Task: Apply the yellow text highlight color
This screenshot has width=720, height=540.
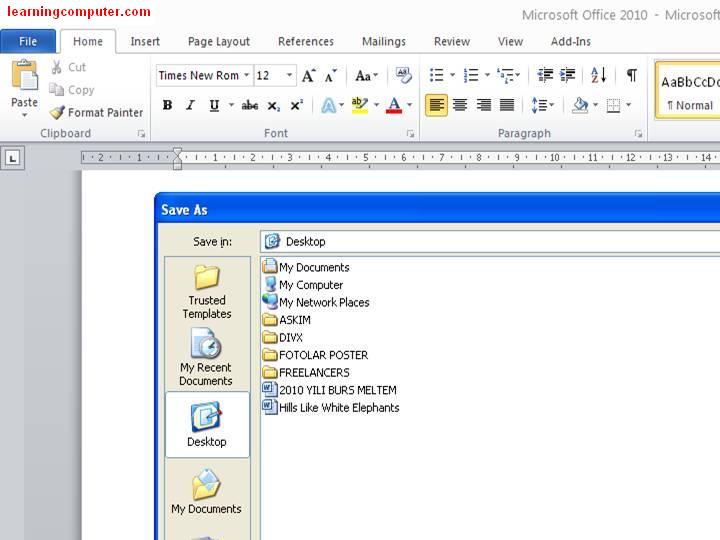Action: [360, 105]
